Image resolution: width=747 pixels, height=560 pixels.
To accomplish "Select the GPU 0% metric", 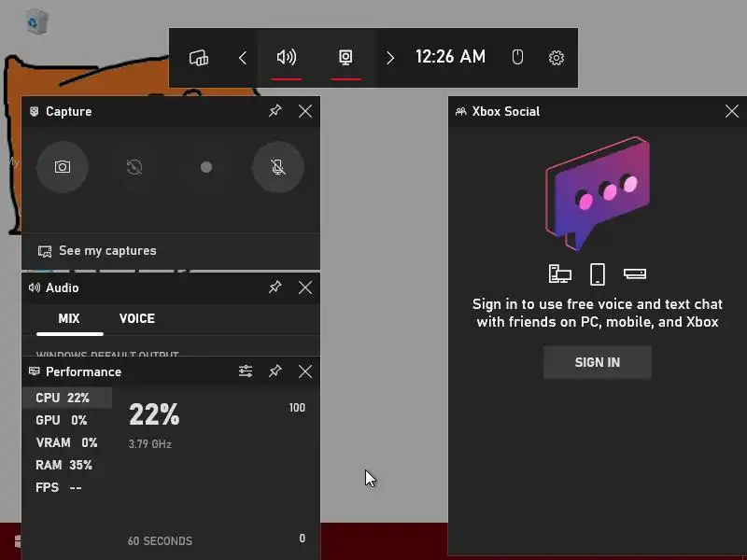I will pyautogui.click(x=62, y=421).
